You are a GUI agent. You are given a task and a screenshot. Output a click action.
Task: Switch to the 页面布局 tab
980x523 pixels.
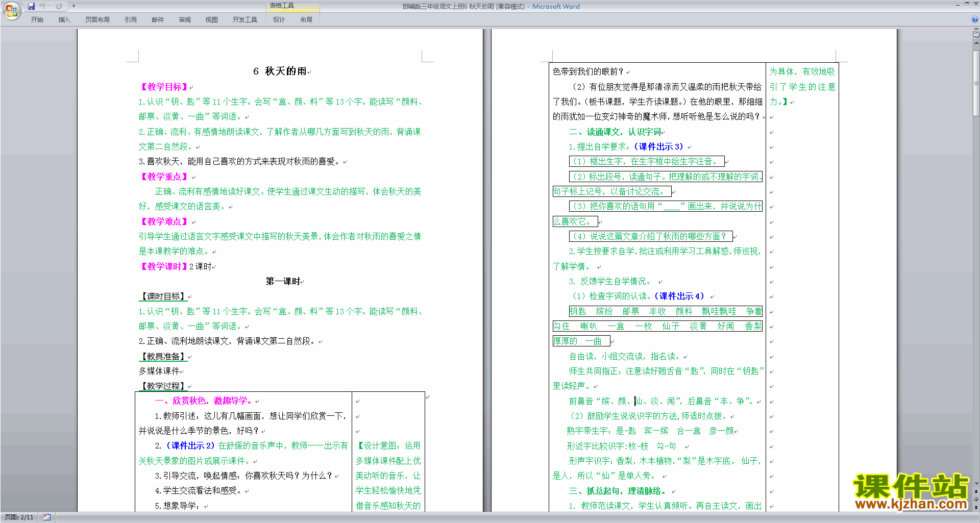97,19
